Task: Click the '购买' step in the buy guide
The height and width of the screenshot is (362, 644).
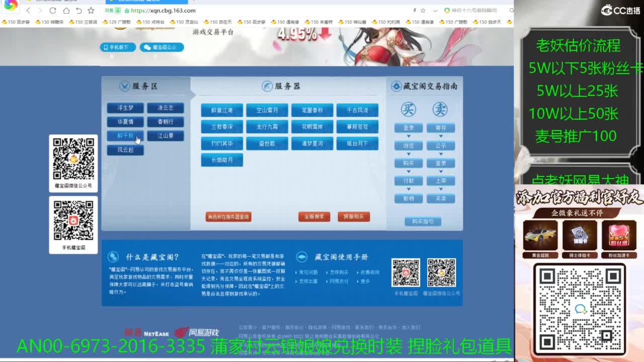Action: pos(409,163)
